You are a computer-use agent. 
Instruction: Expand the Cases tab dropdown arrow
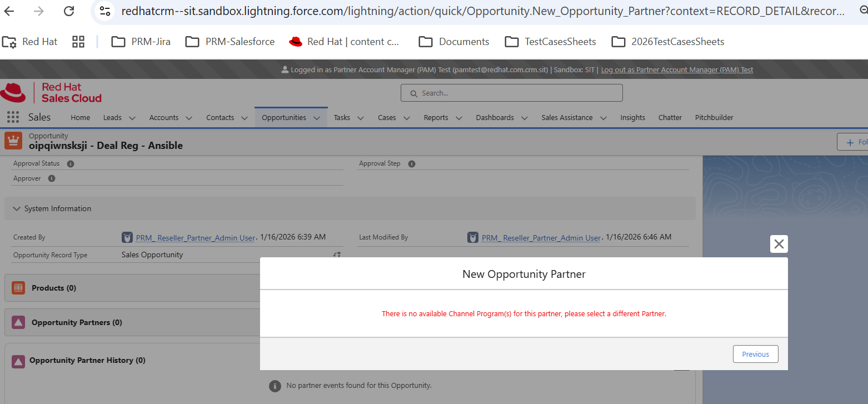(407, 118)
